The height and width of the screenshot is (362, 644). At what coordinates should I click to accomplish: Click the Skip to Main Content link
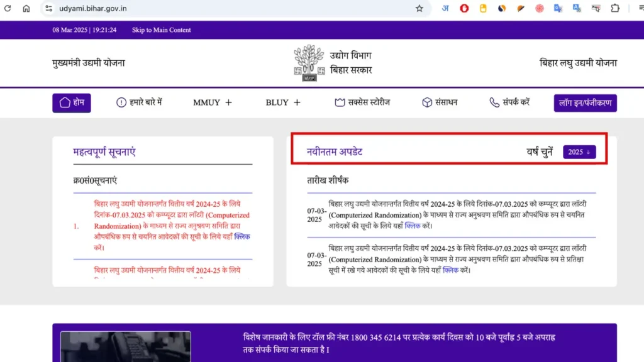(x=161, y=30)
